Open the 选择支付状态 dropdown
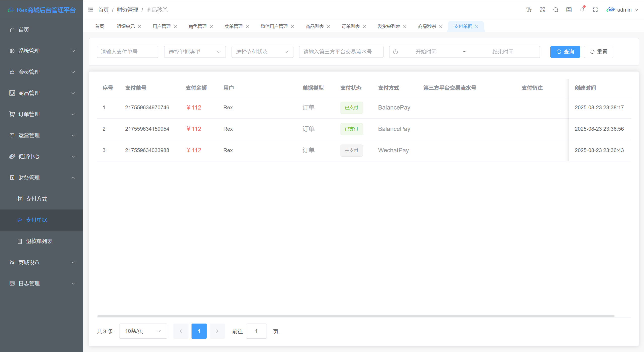The height and width of the screenshot is (352, 644). coord(262,52)
